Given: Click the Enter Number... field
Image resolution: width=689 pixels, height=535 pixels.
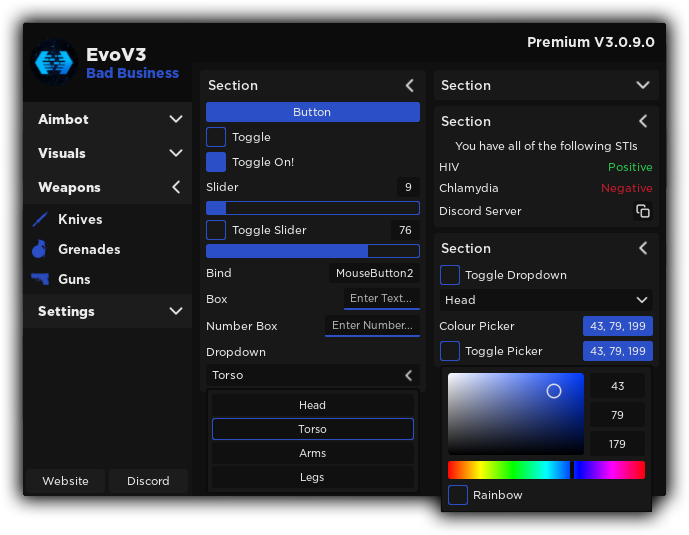Looking at the screenshot, I should pyautogui.click(x=372, y=326).
